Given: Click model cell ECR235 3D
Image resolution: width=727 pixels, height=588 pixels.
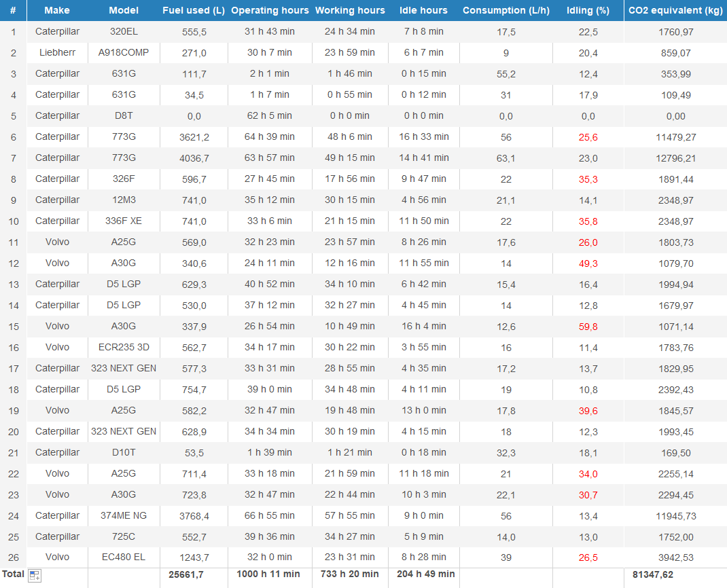Looking at the screenshot, I should (124, 347).
